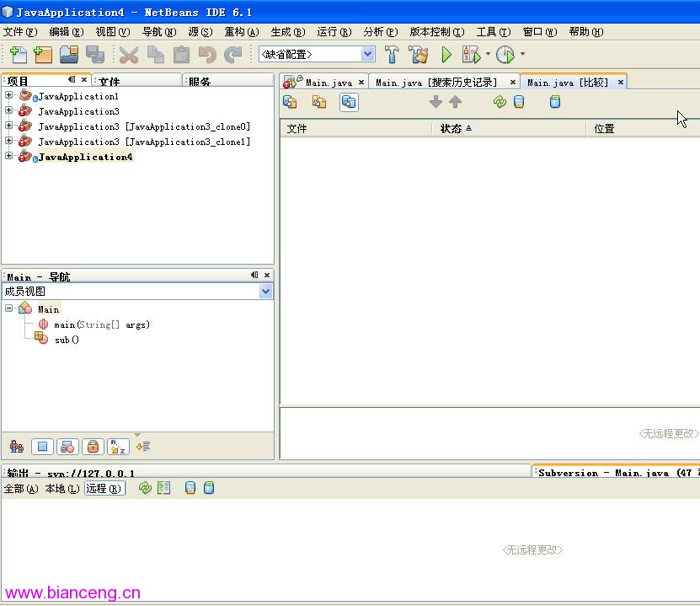Toggle show non-public members lock filter
Viewport: 700px width, 606px height.
tap(93, 446)
